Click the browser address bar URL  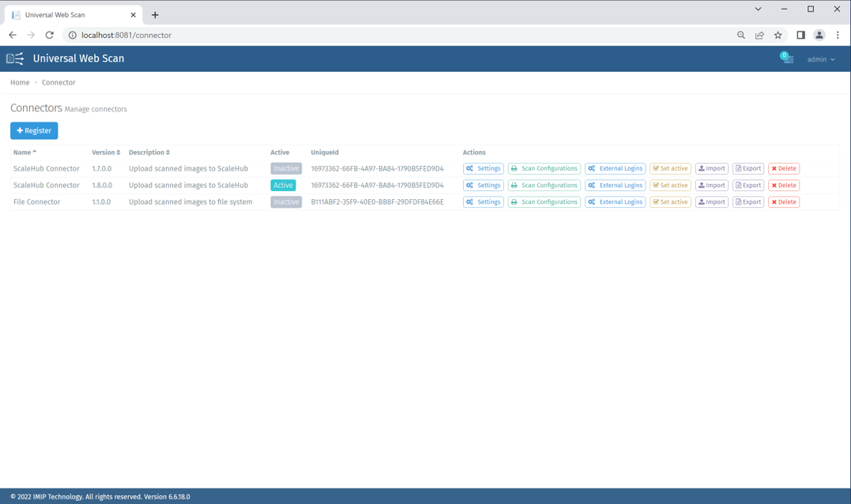coord(126,35)
